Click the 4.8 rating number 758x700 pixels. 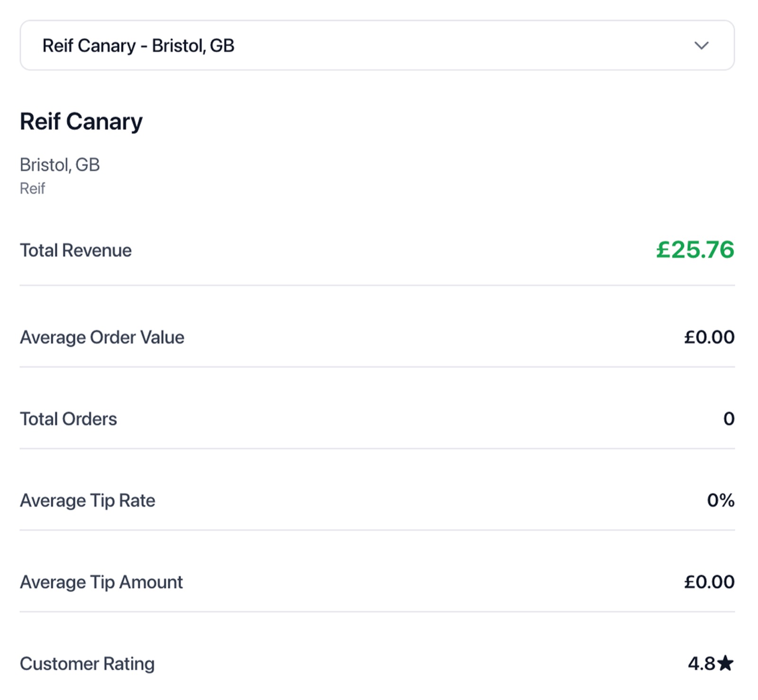pos(702,664)
